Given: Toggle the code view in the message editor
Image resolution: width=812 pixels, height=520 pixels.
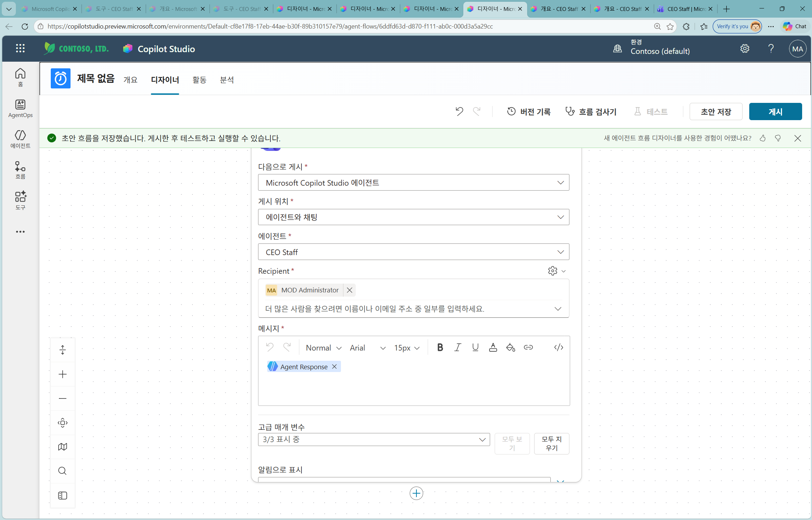Looking at the screenshot, I should pos(558,347).
